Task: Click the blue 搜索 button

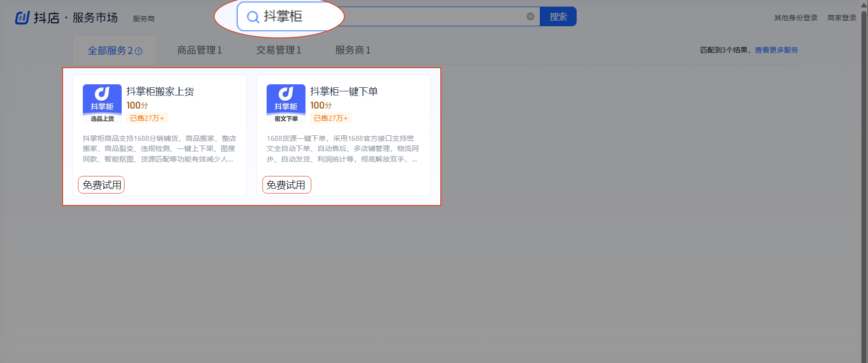Action: tap(558, 17)
